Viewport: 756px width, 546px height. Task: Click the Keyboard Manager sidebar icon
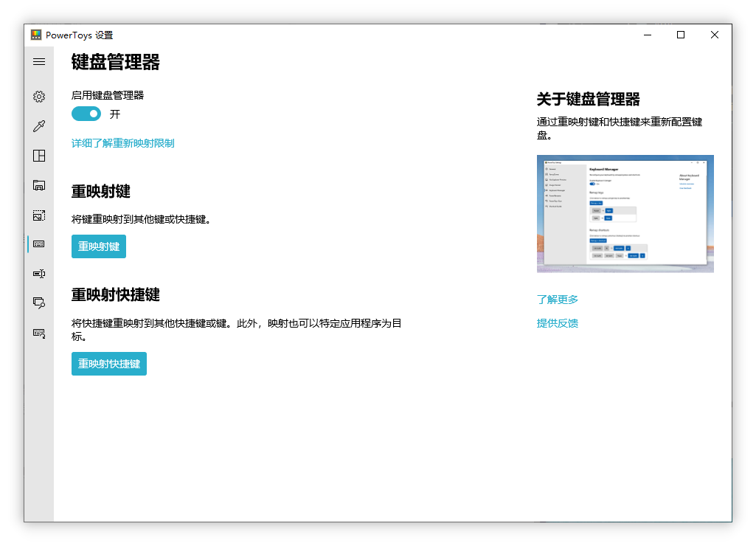click(38, 244)
